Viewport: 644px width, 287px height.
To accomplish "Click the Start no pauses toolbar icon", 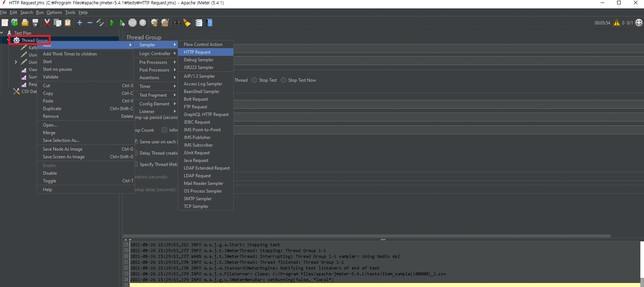I will 122,23.
